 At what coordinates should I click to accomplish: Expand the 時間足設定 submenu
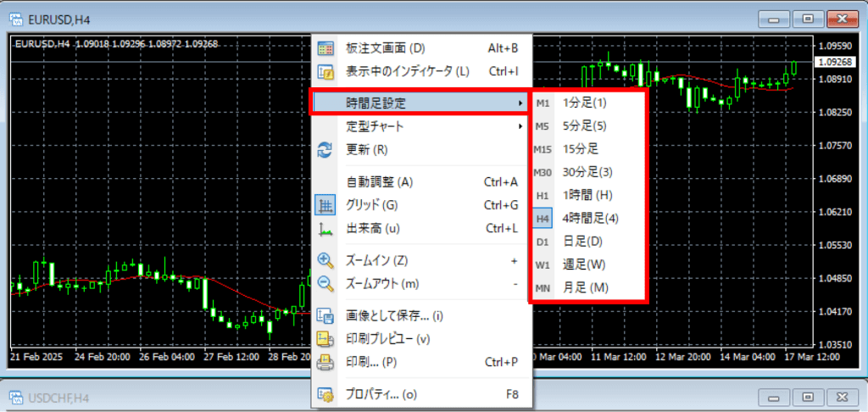(421, 103)
